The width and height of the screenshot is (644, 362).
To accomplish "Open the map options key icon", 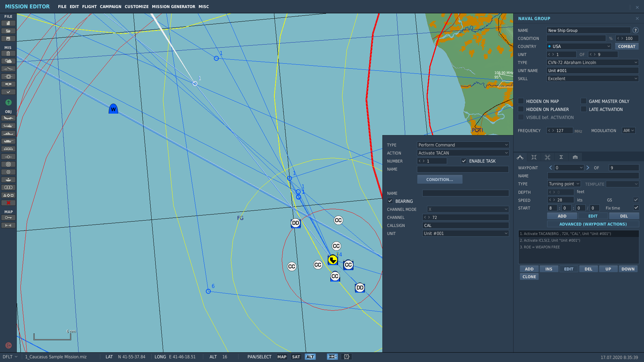I will (x=8, y=218).
